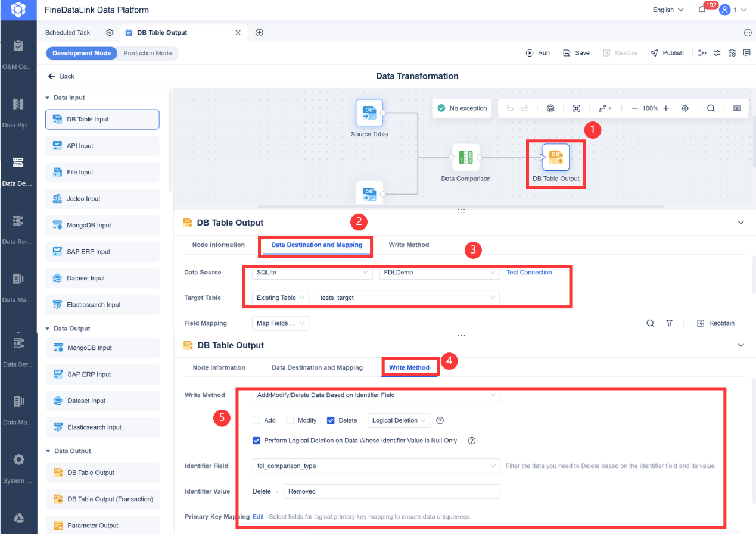Click help icon next to Logical Deletion
Viewport: 756px width, 534px height.
click(x=440, y=420)
